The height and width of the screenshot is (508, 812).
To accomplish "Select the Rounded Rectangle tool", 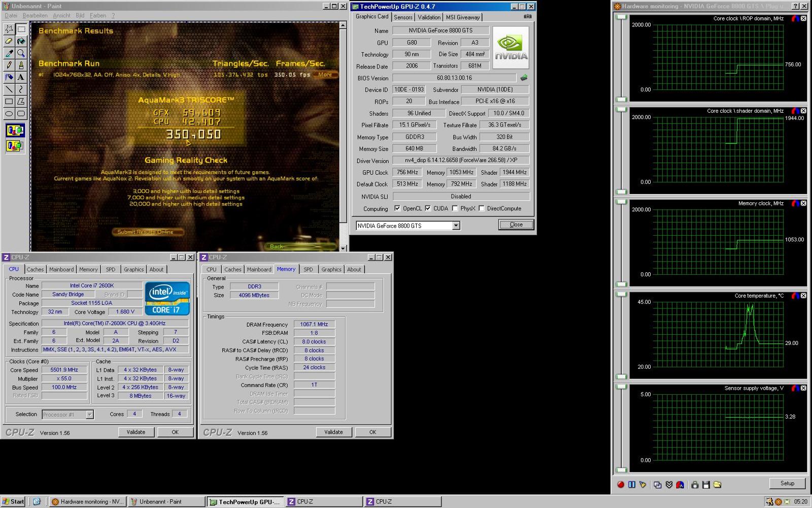I will 21,114.
